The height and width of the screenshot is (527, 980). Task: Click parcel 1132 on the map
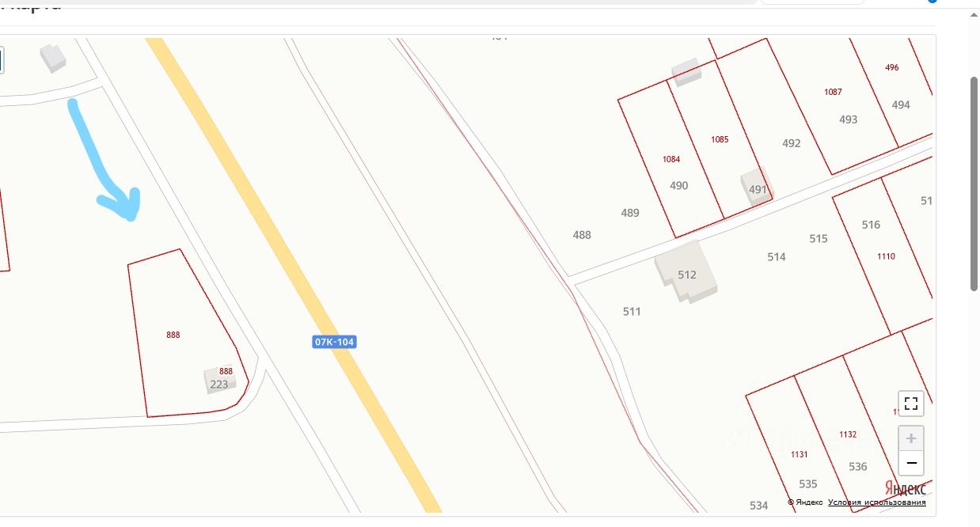click(848, 434)
